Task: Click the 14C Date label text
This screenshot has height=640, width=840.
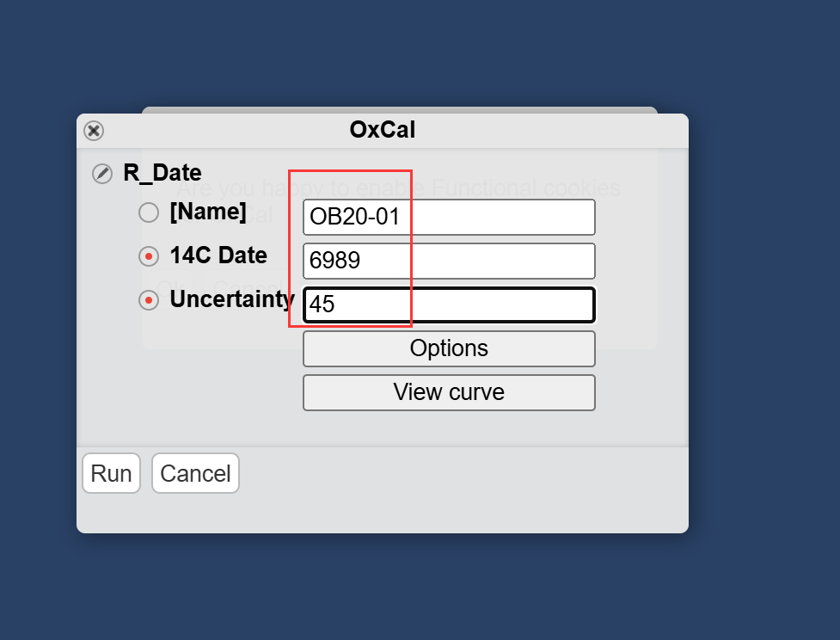Action: 218,255
